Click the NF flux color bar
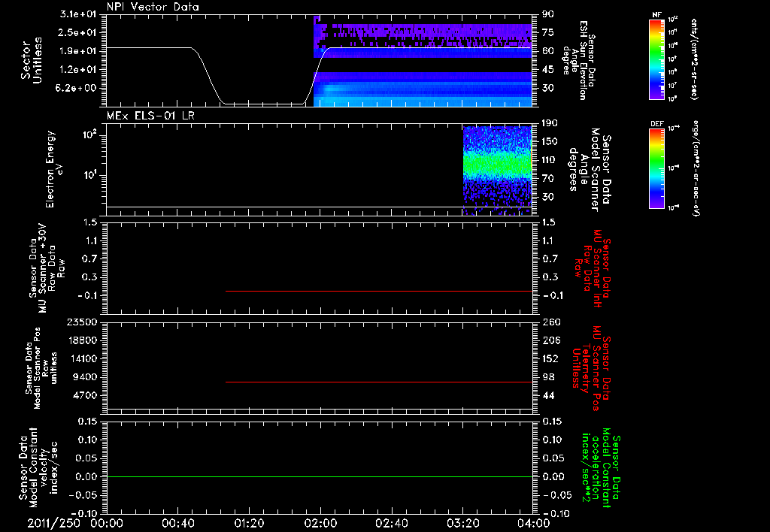 pyautogui.click(x=657, y=59)
